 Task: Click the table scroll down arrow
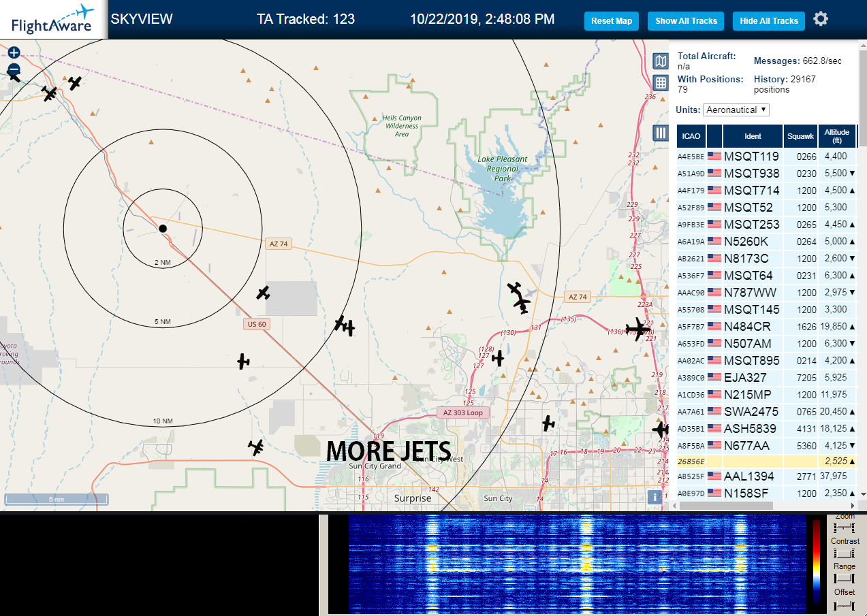pos(863,494)
